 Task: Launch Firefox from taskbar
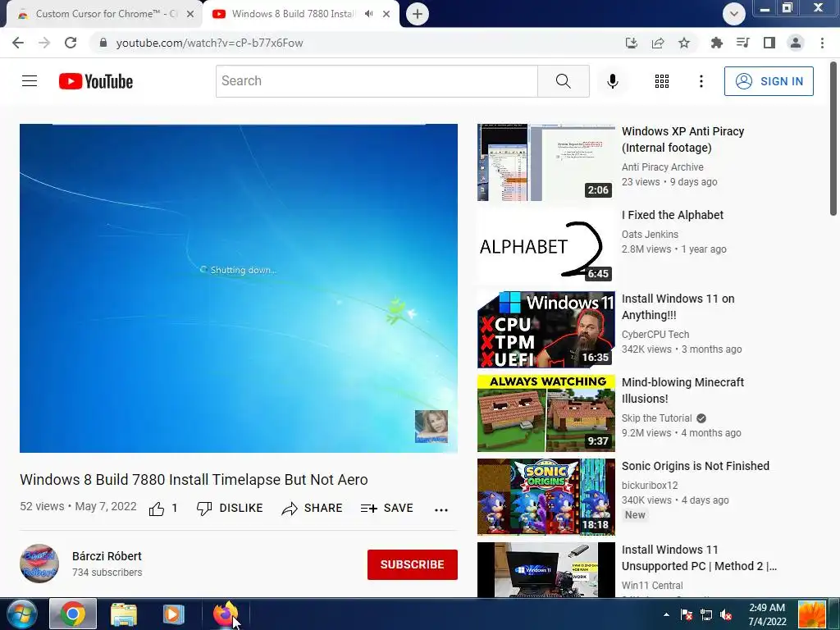click(225, 614)
